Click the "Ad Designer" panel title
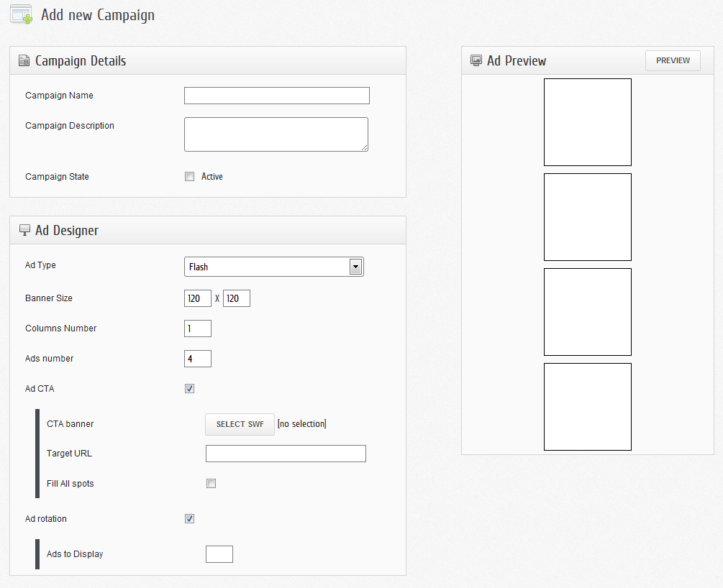The width and height of the screenshot is (723, 588). point(67,231)
